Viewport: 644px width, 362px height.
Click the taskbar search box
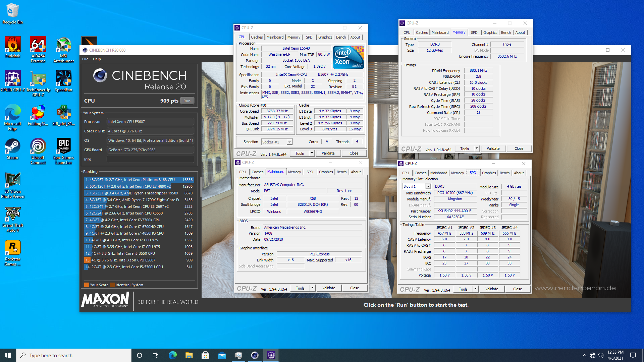(74, 355)
